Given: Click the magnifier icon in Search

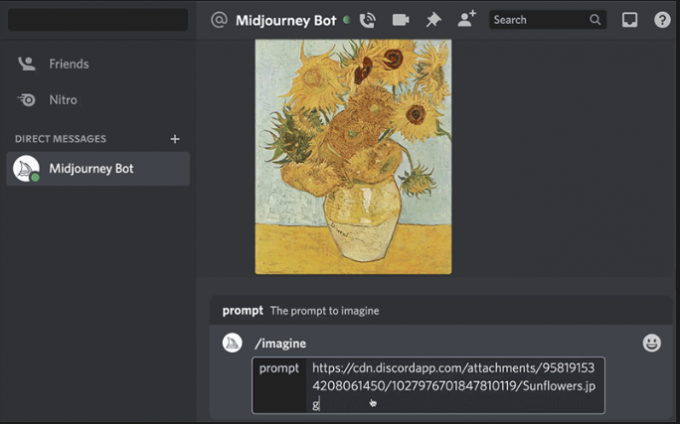Looking at the screenshot, I should [595, 20].
